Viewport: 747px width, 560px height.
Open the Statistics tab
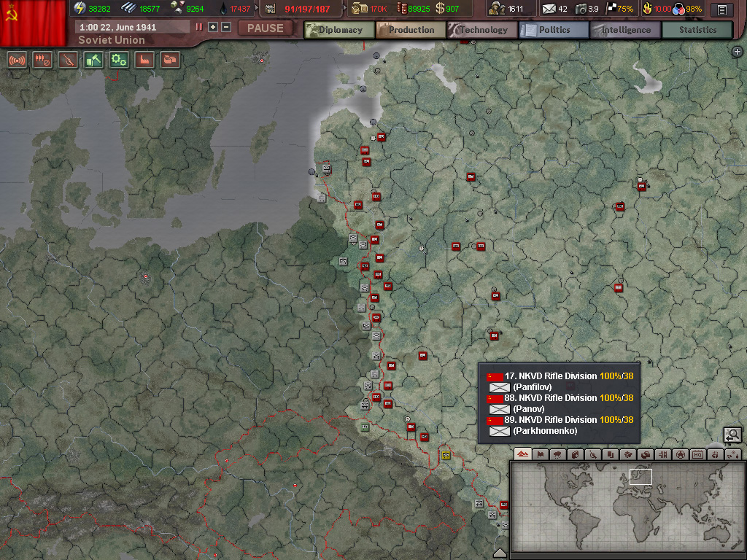[697, 29]
